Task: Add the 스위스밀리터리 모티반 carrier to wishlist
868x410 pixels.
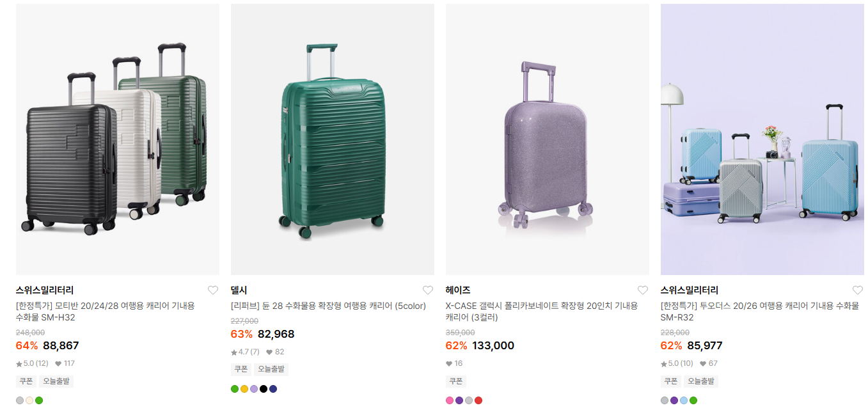Action: coord(213,290)
